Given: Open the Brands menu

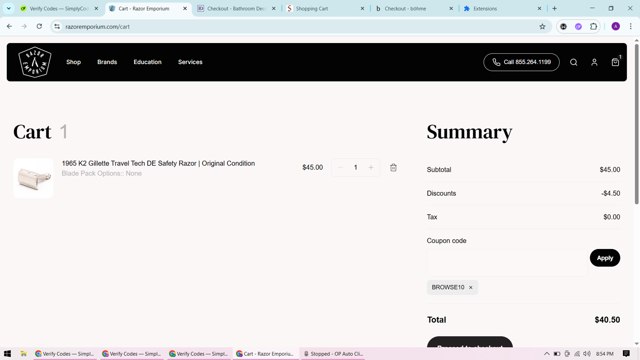Looking at the screenshot, I should tap(107, 62).
